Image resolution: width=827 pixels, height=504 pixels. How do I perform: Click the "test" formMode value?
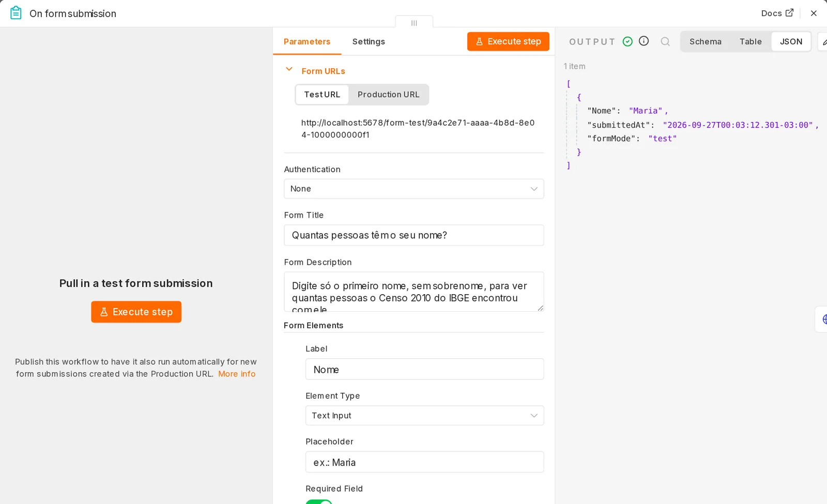click(x=662, y=139)
